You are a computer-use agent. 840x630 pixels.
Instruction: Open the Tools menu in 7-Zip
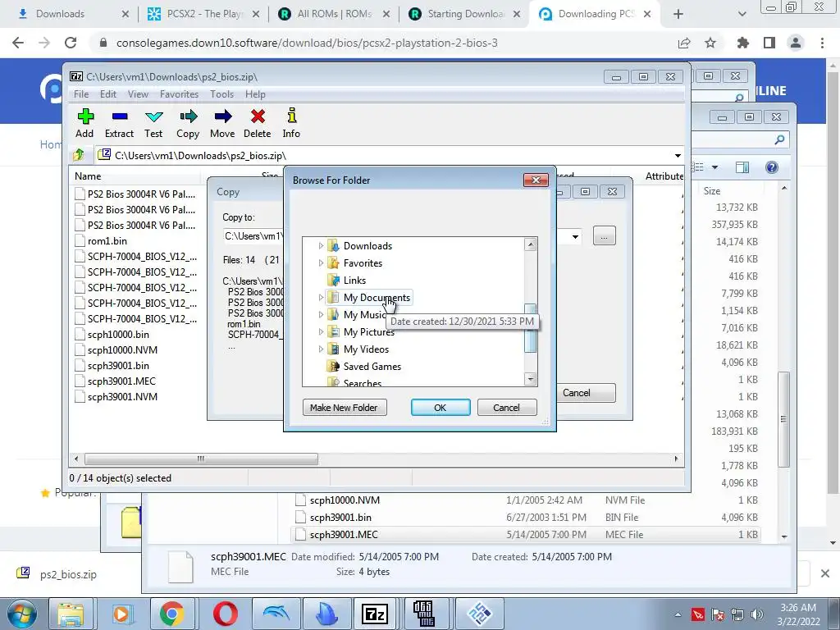[x=221, y=94]
